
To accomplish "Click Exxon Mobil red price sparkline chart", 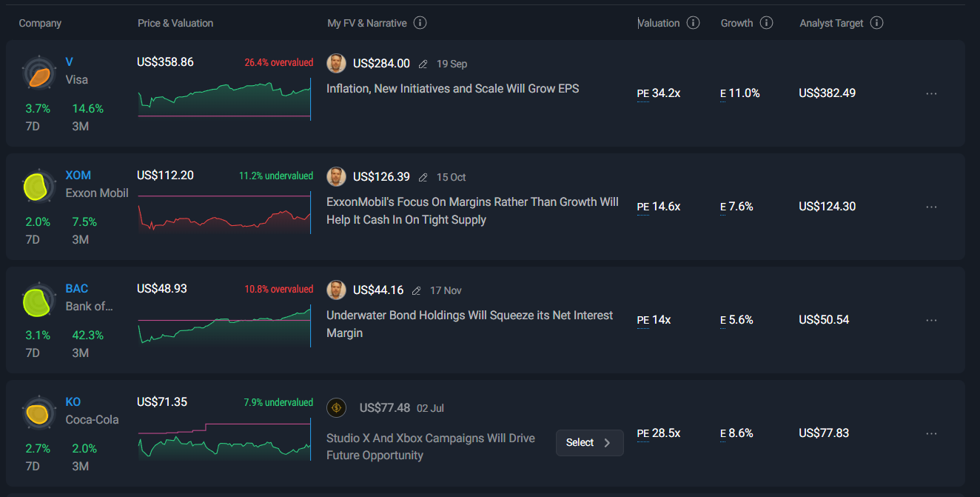I will tap(224, 213).
